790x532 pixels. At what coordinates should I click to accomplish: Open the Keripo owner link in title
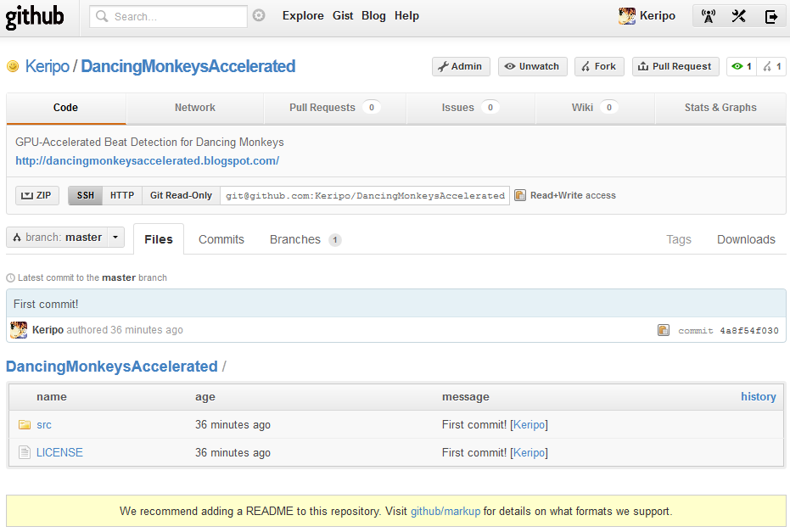48,66
